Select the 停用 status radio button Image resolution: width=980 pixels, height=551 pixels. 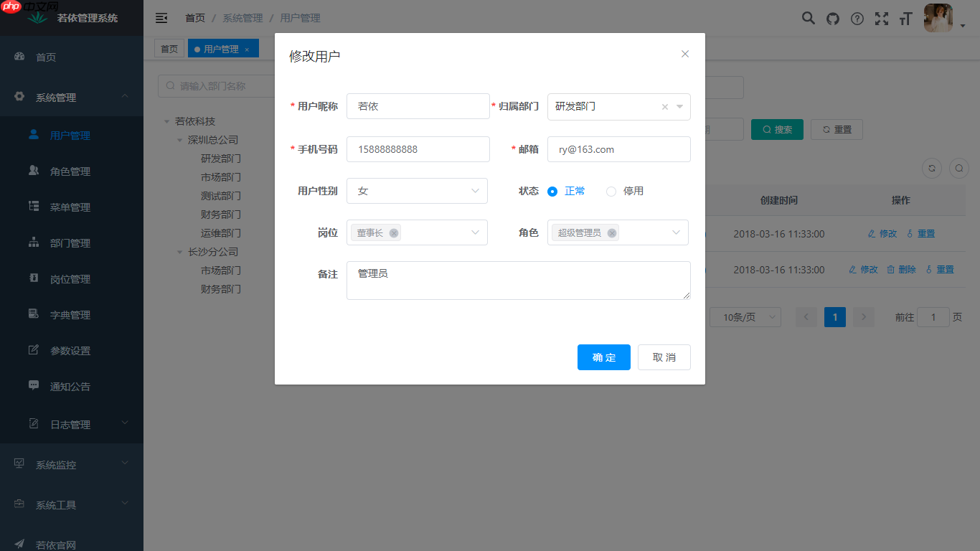point(611,191)
